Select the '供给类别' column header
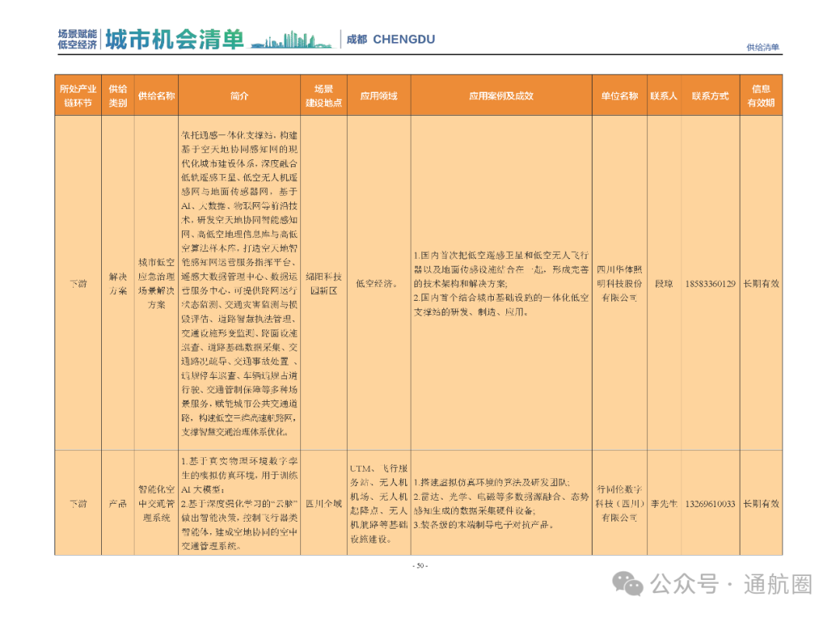 [118, 96]
